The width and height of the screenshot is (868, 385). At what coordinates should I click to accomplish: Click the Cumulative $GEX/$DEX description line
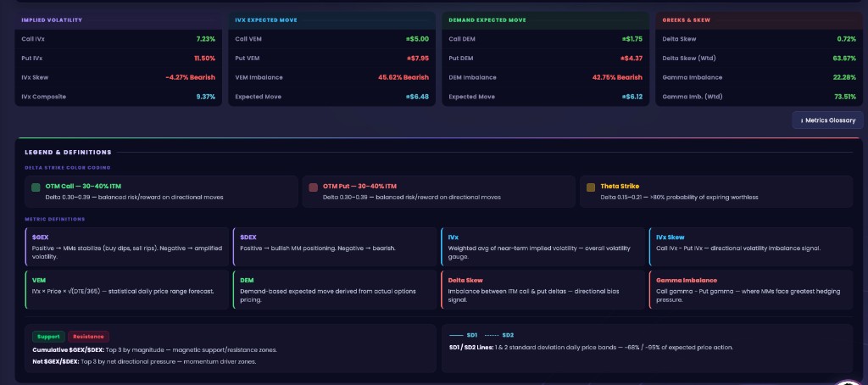click(x=154, y=349)
